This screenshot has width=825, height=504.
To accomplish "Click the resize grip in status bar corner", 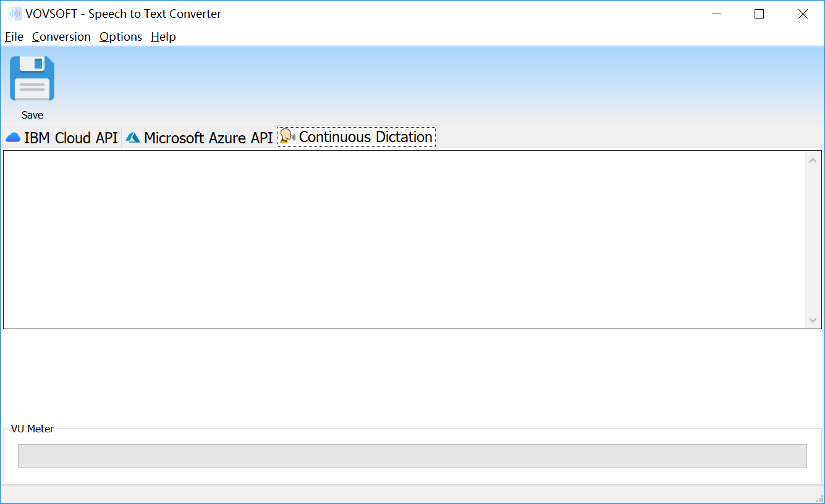I will pyautogui.click(x=819, y=498).
